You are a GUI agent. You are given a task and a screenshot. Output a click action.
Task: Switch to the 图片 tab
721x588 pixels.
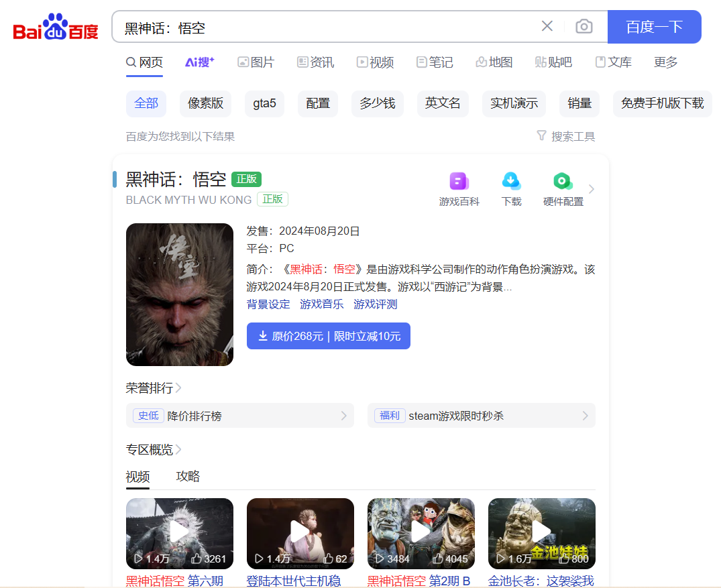(x=256, y=62)
